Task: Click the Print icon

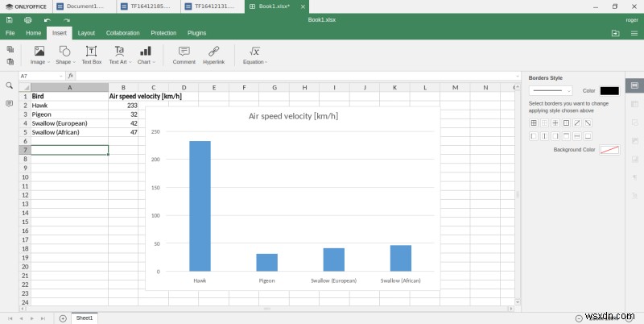Action: pos(28,19)
